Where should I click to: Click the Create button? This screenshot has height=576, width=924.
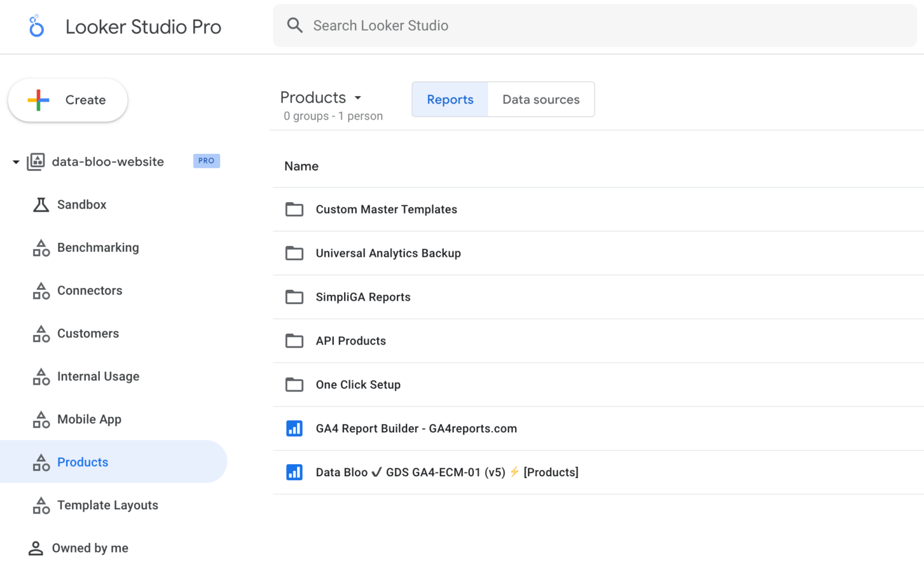[67, 100]
